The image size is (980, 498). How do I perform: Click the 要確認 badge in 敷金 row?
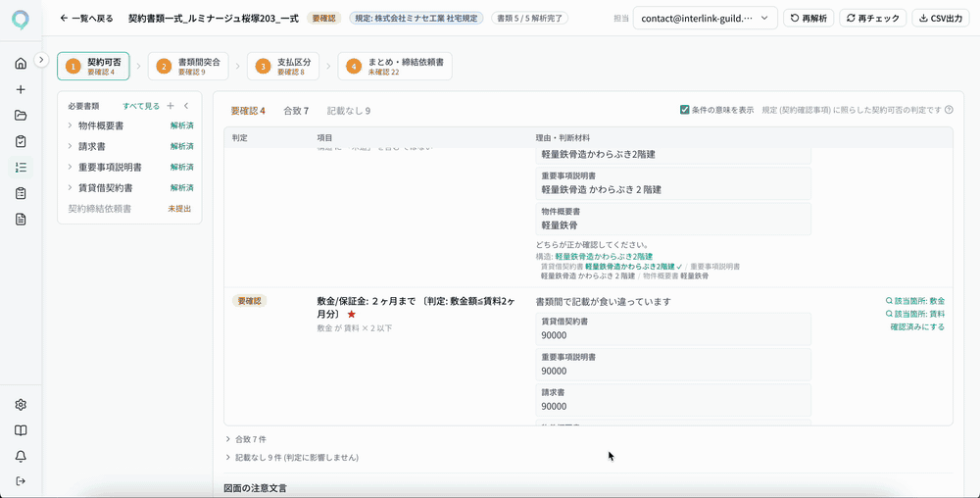249,301
